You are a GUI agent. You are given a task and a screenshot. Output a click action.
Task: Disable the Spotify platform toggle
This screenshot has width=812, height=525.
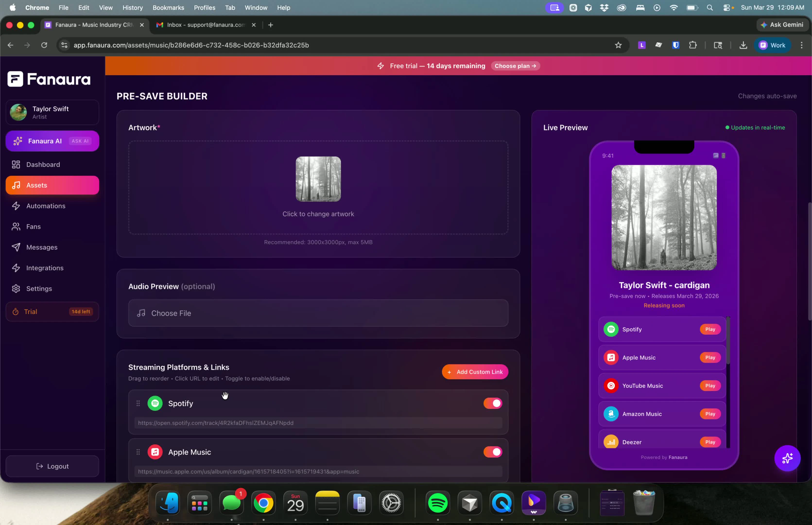coord(493,403)
